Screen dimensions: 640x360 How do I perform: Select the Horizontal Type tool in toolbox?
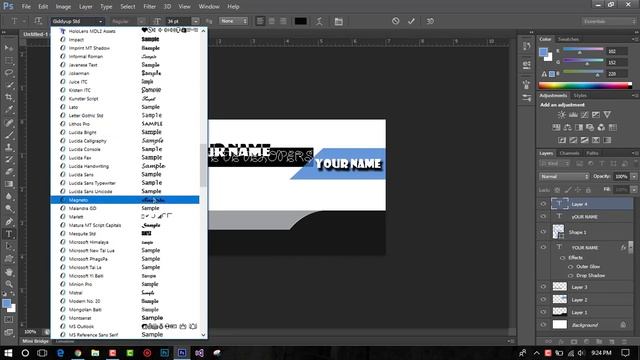9,234
